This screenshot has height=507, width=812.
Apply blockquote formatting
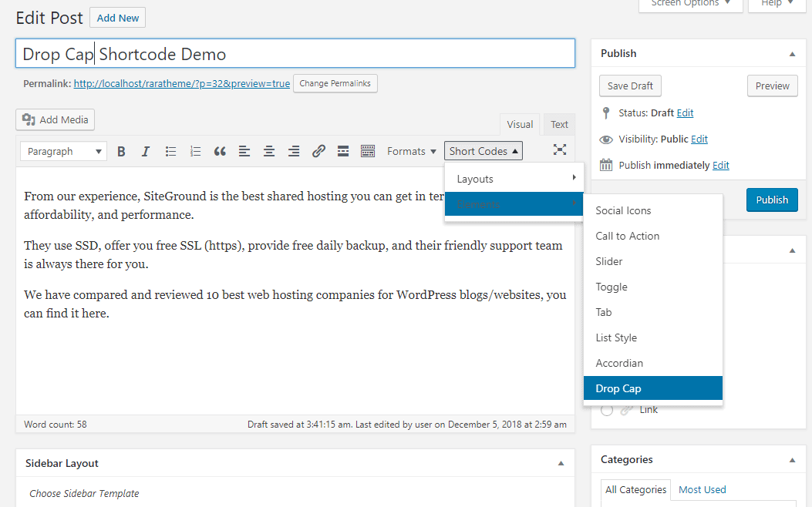pyautogui.click(x=220, y=152)
